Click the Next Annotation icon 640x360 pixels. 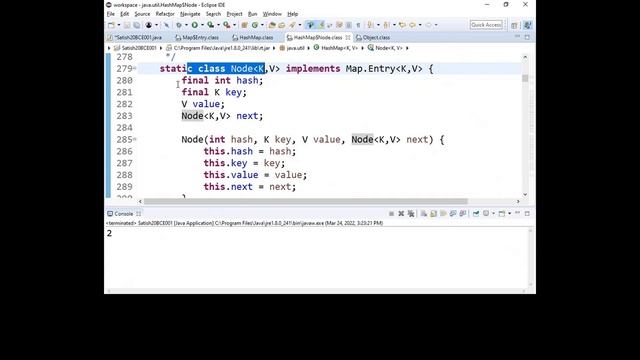coord(370,25)
